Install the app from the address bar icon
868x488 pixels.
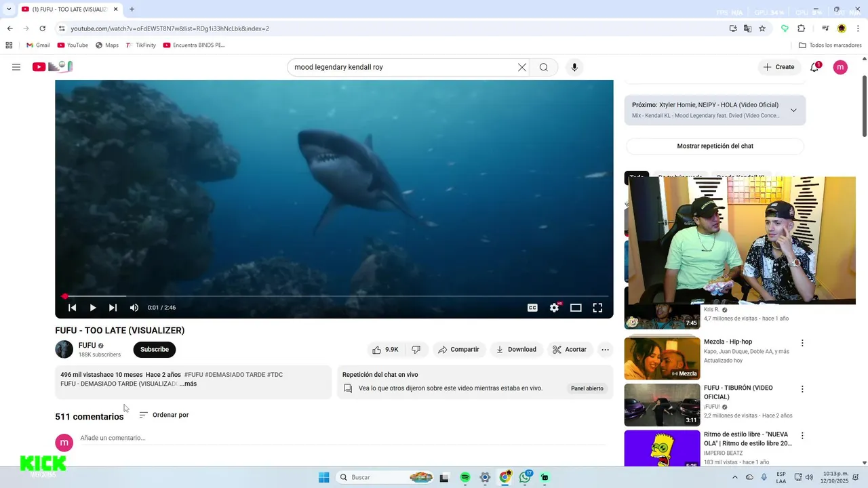tap(733, 28)
